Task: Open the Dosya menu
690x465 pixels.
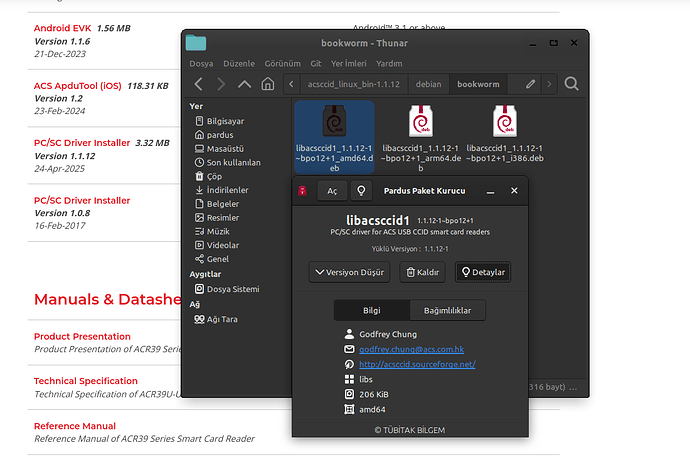Action: coord(201,63)
